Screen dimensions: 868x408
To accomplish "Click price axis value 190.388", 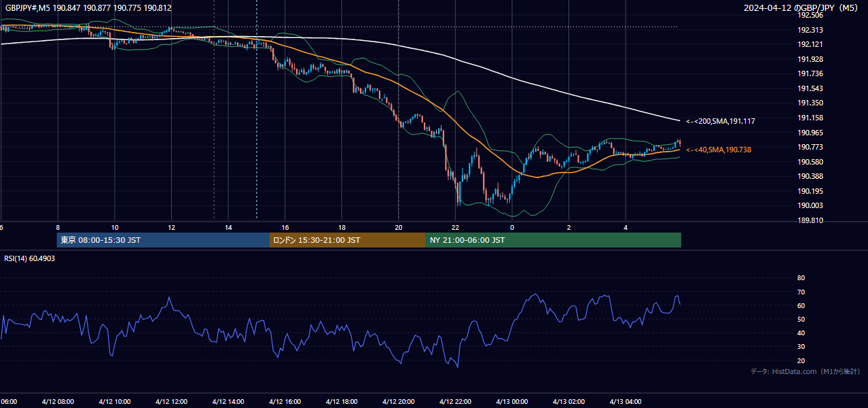I will point(810,176).
